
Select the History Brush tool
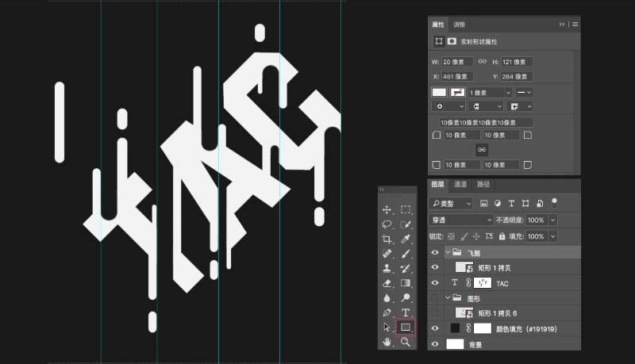tap(406, 268)
